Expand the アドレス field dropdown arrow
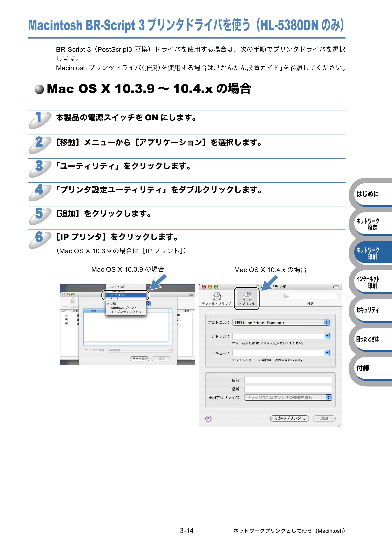This screenshot has height=555, width=392. tap(327, 336)
